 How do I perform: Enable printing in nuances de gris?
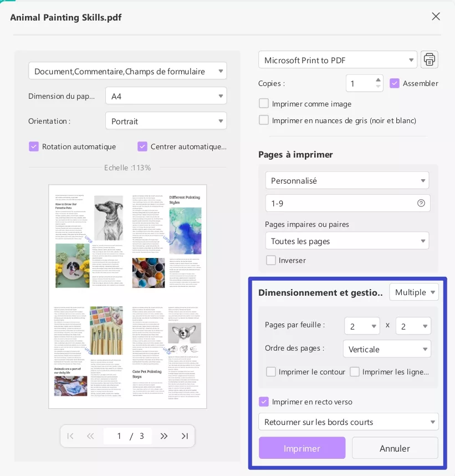point(264,120)
